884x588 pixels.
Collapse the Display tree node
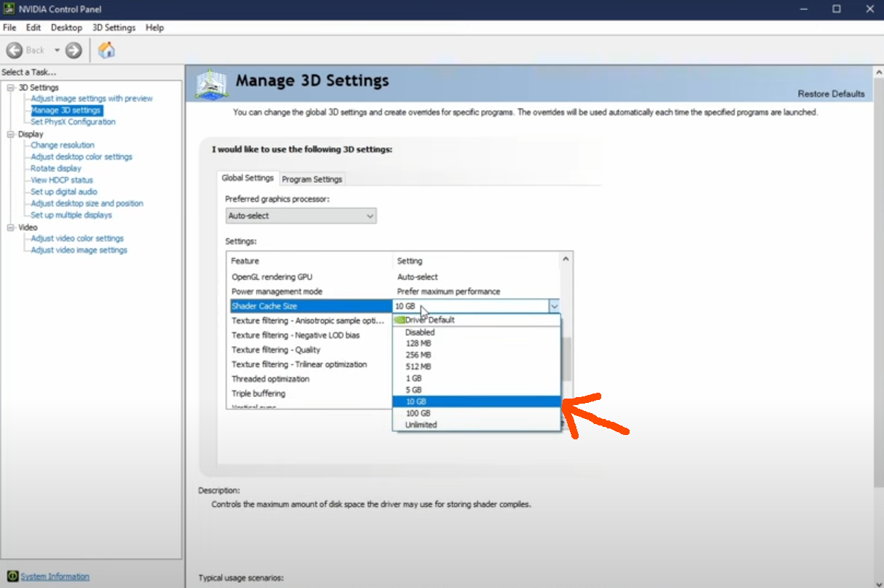[11, 134]
